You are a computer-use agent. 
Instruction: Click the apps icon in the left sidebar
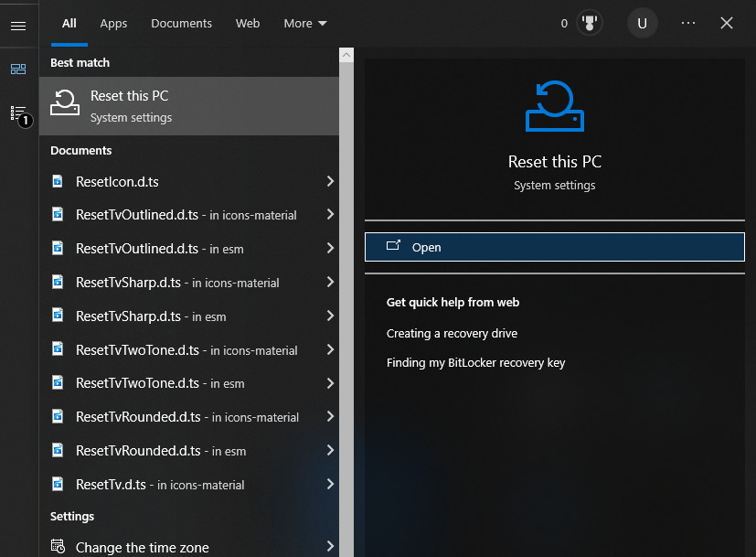coord(18,69)
